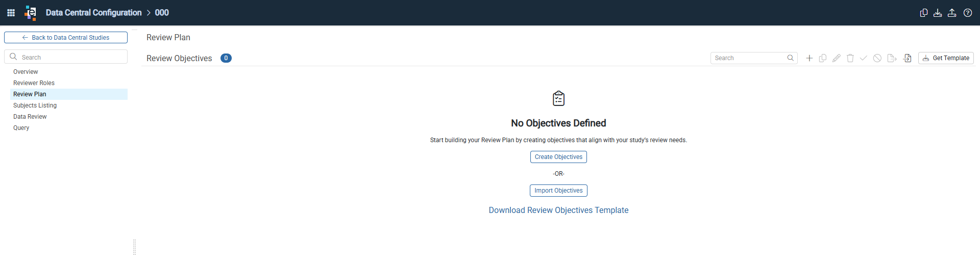Click the trash delete objective icon
The image size is (980, 267).
tap(850, 58)
